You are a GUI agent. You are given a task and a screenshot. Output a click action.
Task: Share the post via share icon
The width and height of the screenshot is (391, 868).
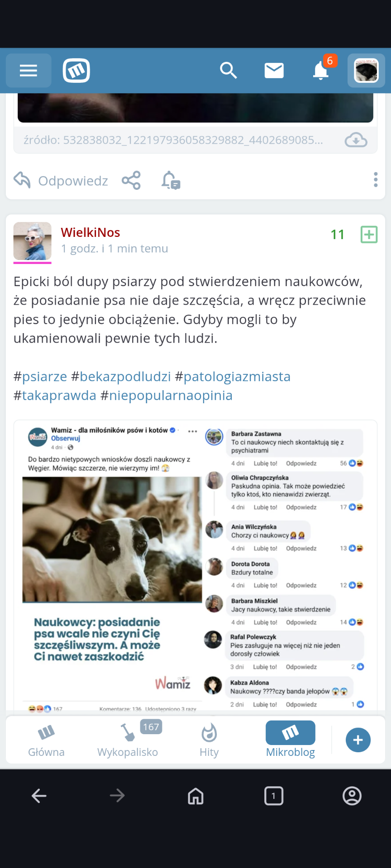[x=131, y=181]
